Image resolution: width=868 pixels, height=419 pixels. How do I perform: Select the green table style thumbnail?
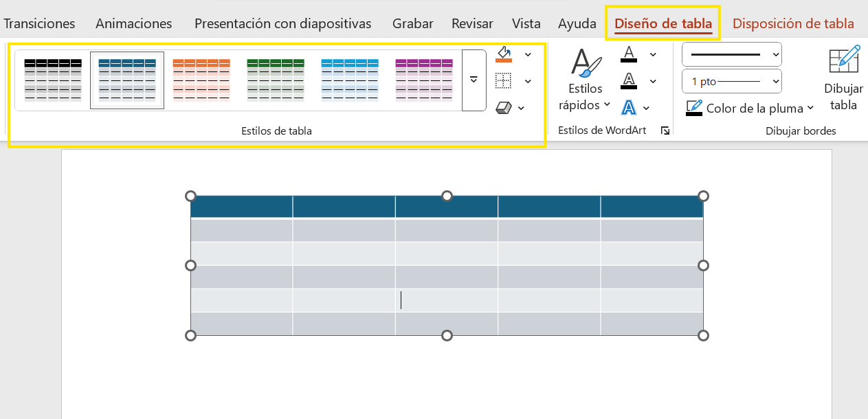(x=276, y=80)
